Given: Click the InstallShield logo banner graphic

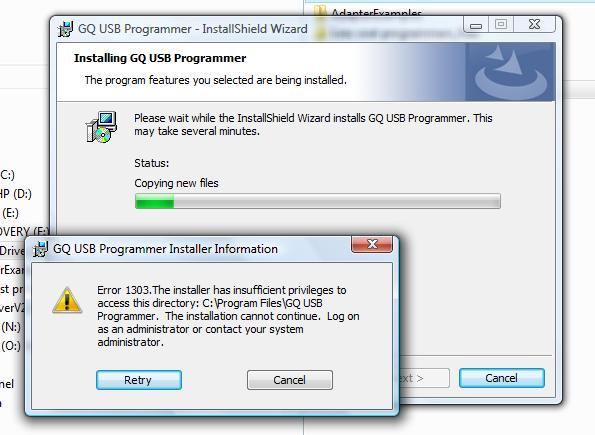Looking at the screenshot, I should click(x=510, y=72).
